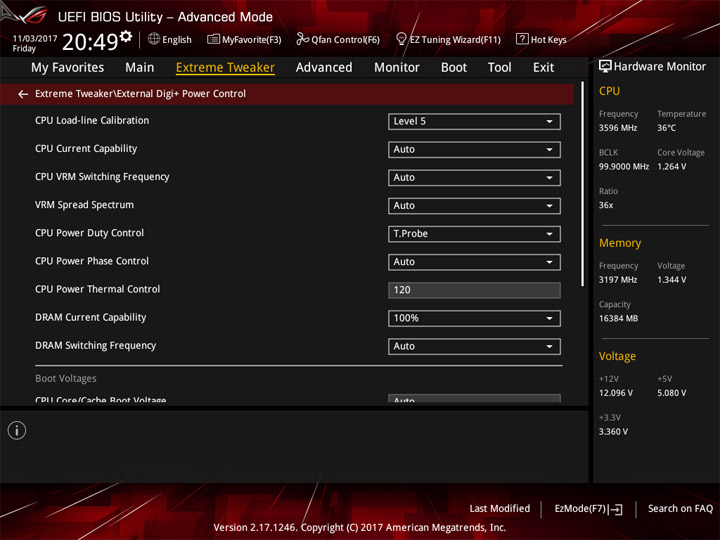Click the 12.096 V reading

click(615, 393)
